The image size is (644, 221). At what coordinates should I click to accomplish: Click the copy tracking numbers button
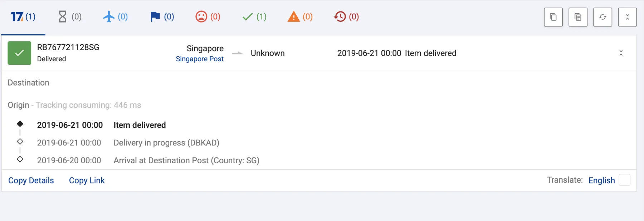click(553, 17)
